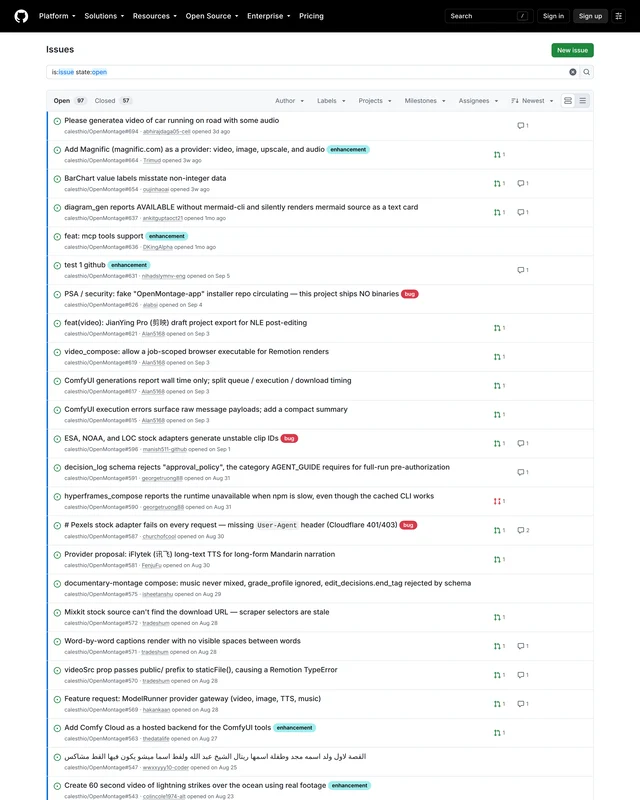The height and width of the screenshot is (800, 640).
Task: Click the magnifier search icon in filter bar
Action: (x=586, y=72)
